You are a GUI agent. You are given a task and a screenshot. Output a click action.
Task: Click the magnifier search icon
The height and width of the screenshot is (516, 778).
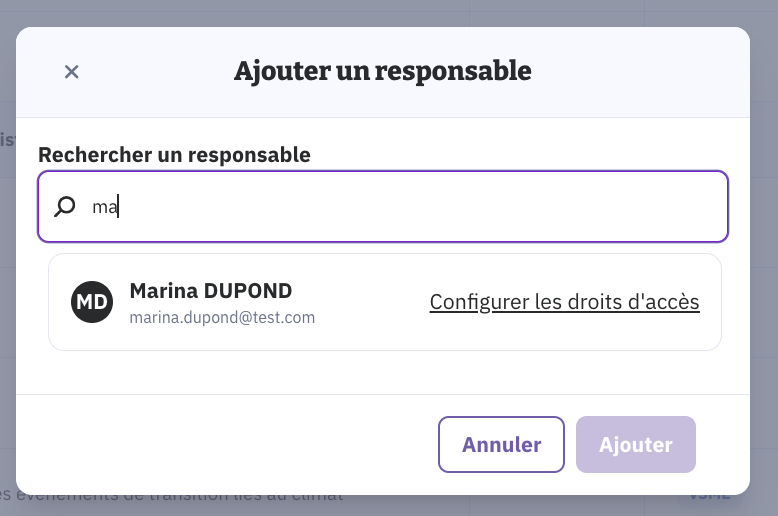coord(65,207)
